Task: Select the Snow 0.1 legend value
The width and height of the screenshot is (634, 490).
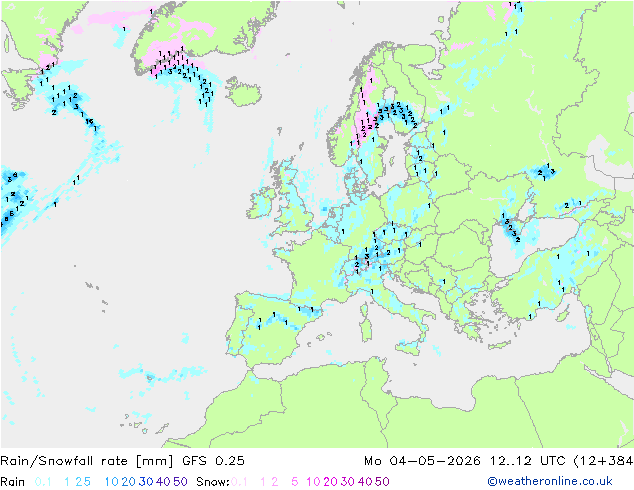Action: point(239,482)
